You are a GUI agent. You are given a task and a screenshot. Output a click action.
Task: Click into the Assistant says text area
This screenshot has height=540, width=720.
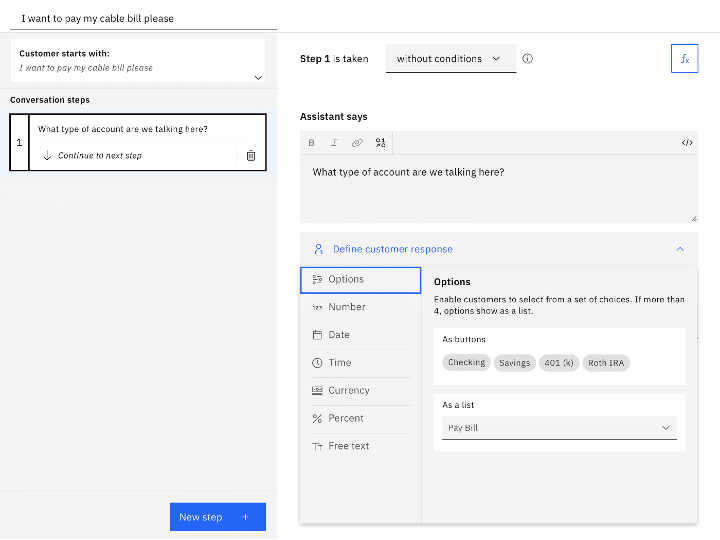tap(499, 189)
